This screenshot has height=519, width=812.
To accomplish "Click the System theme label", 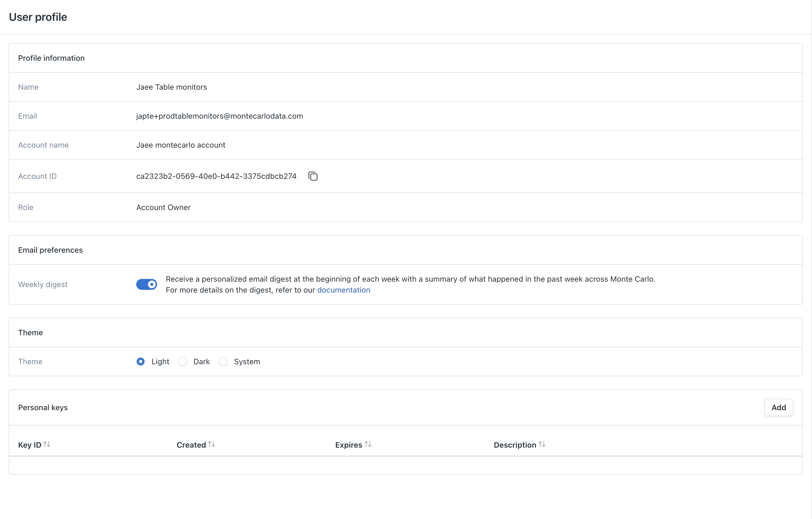I will tap(247, 361).
